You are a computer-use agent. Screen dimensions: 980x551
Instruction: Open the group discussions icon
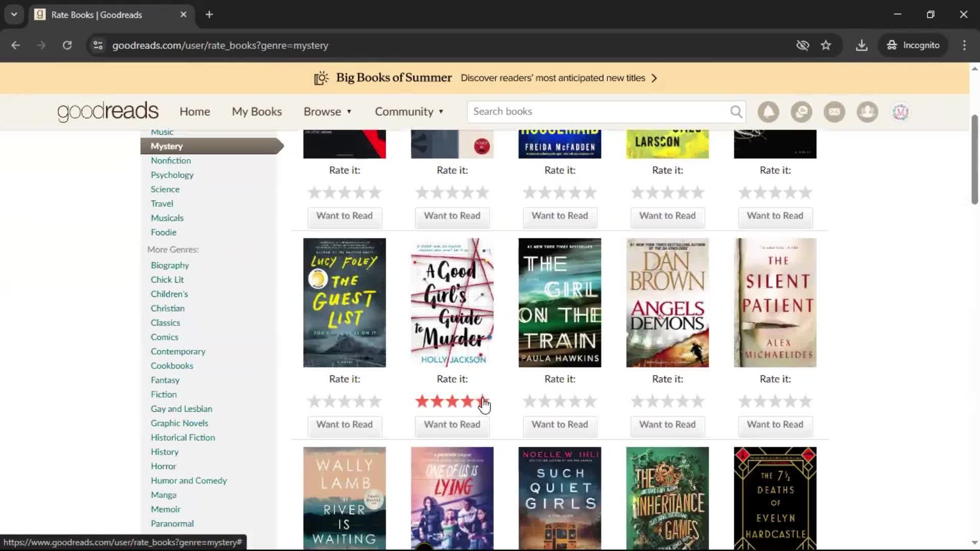[801, 112]
